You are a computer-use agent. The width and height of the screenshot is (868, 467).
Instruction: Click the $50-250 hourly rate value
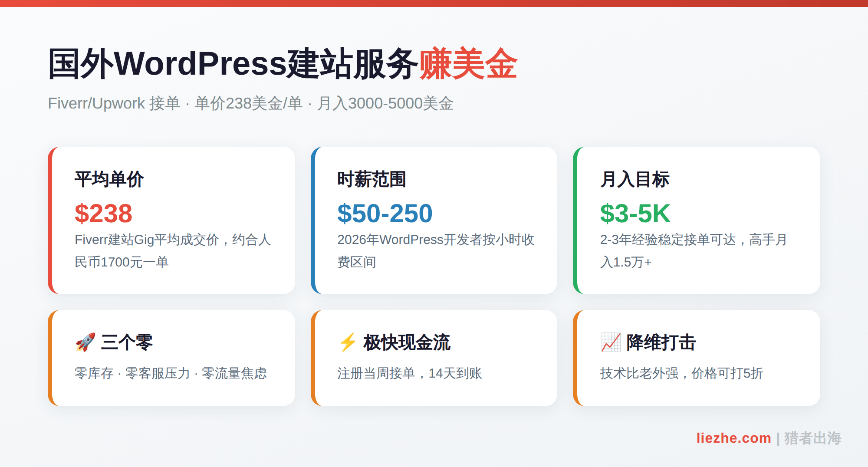(x=385, y=213)
